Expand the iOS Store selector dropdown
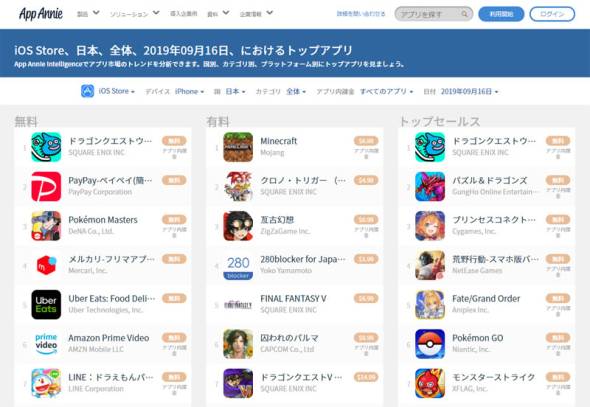The height and width of the screenshot is (407, 590). [x=108, y=91]
